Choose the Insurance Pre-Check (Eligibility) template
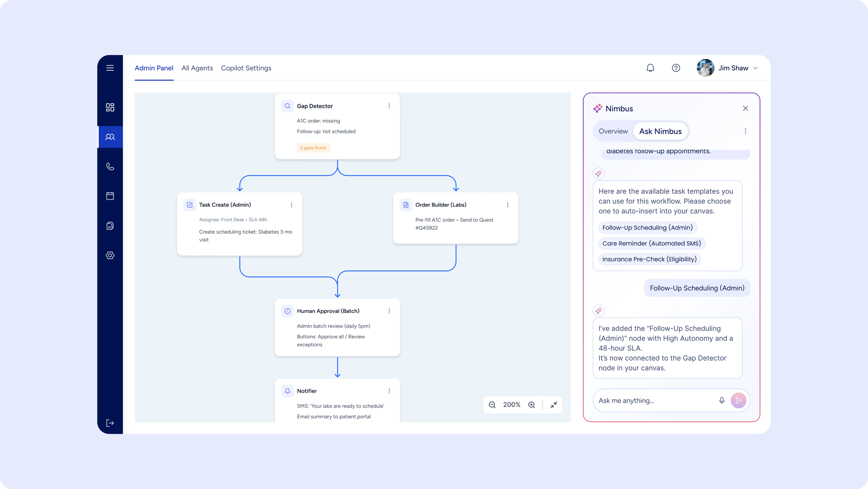The width and height of the screenshot is (868, 489). pyautogui.click(x=649, y=259)
